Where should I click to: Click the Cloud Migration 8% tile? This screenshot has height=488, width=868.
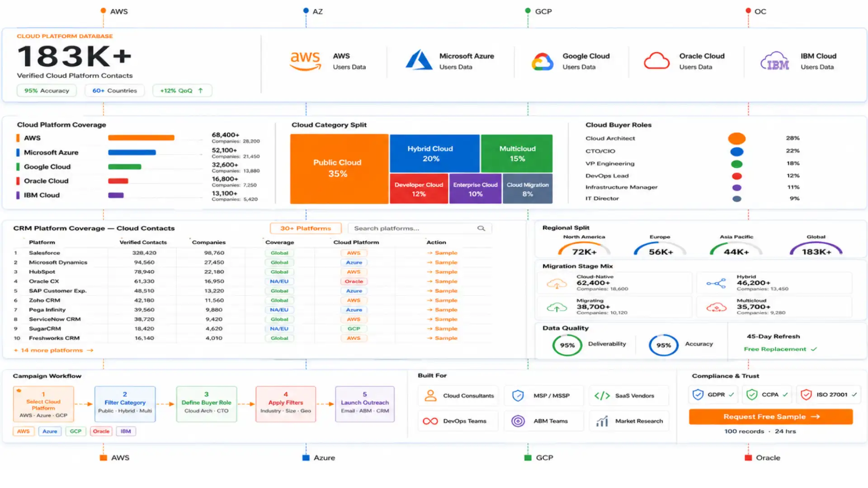pyautogui.click(x=528, y=189)
